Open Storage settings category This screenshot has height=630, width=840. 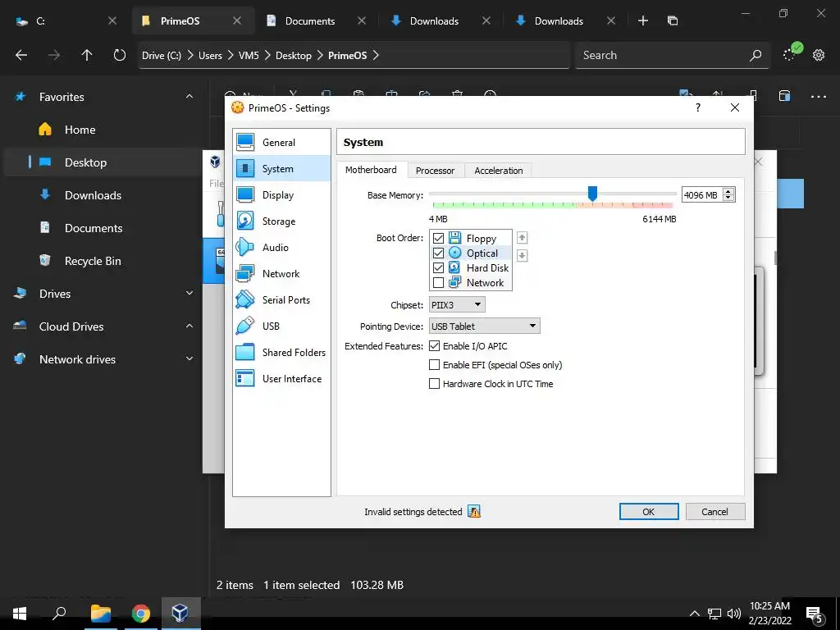click(x=281, y=221)
